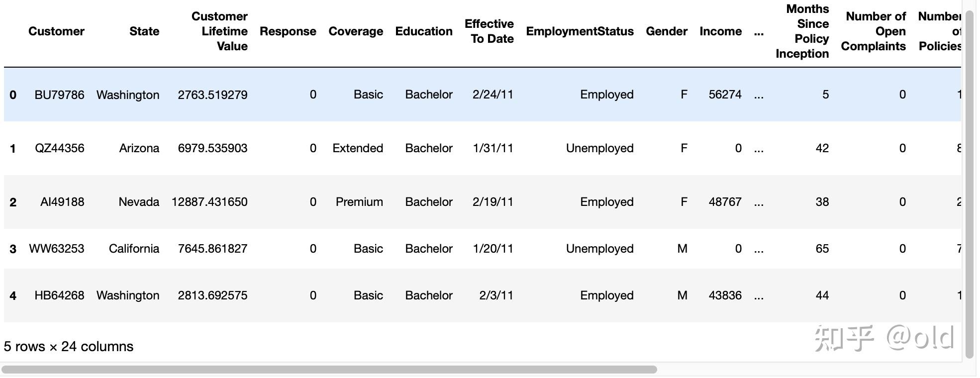This screenshot has width=980, height=378.
Task: Select the Effective To Date header
Action: pos(489,31)
